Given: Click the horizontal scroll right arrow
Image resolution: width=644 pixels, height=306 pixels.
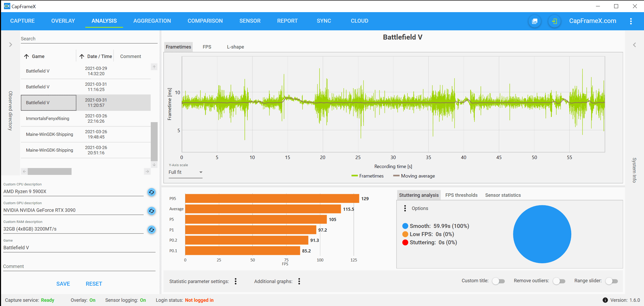Looking at the screenshot, I should tap(147, 171).
